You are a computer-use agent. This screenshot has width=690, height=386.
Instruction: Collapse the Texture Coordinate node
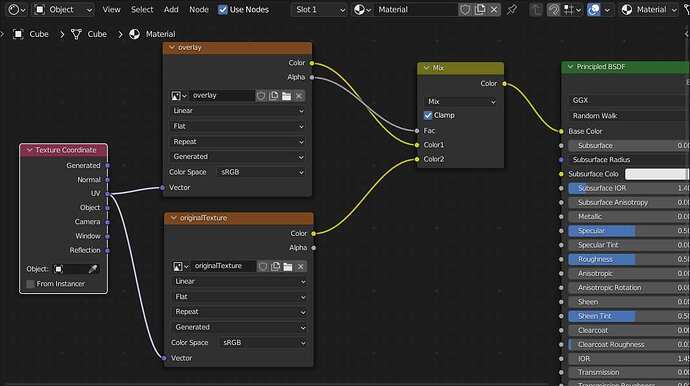tap(29, 150)
